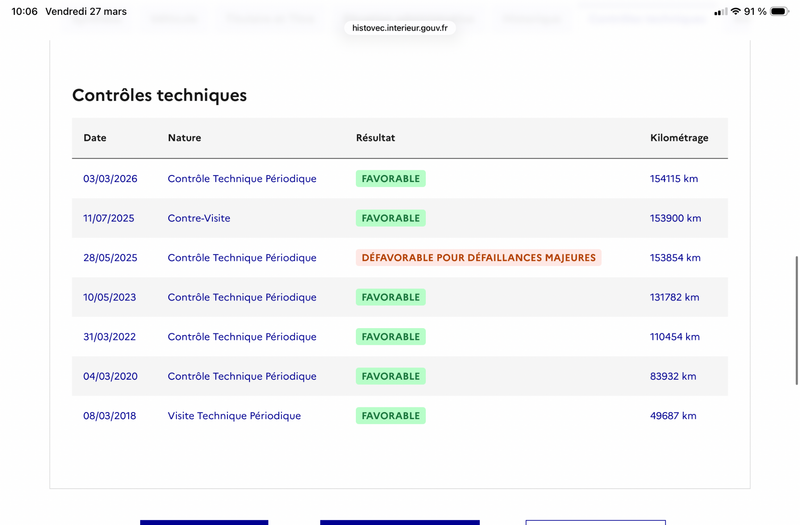Click the Résultat column header
This screenshot has height=525, width=800.
[x=376, y=138]
